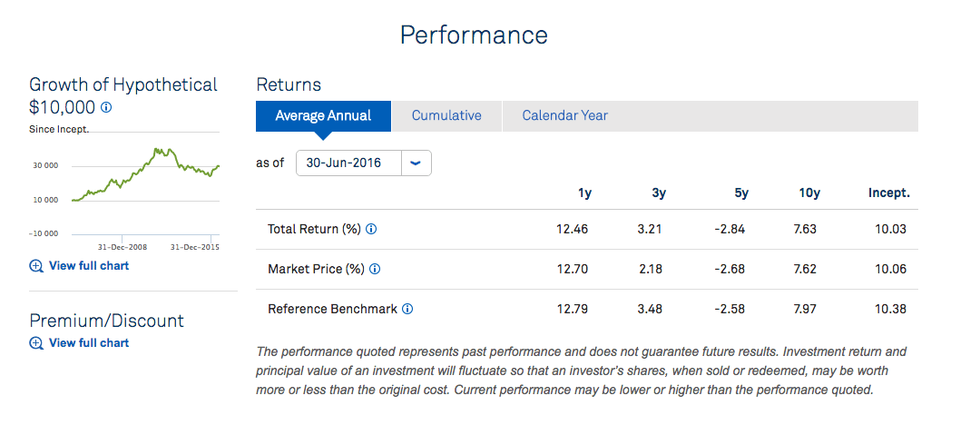Click Total Return 5y value -2.84
The width and height of the screenshot is (980, 435).
(731, 229)
